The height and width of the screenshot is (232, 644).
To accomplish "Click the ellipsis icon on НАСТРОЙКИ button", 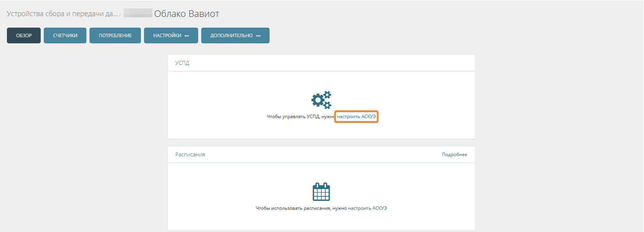I will click(x=187, y=36).
